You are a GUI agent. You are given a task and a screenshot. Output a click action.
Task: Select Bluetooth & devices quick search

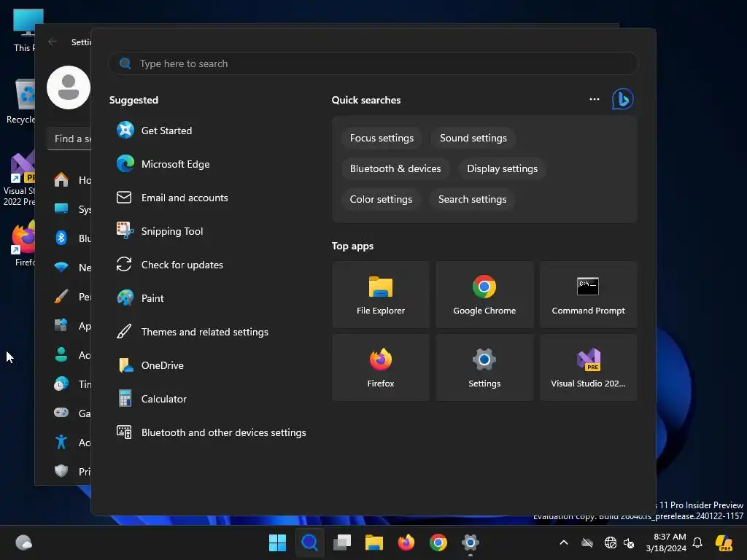tap(395, 168)
